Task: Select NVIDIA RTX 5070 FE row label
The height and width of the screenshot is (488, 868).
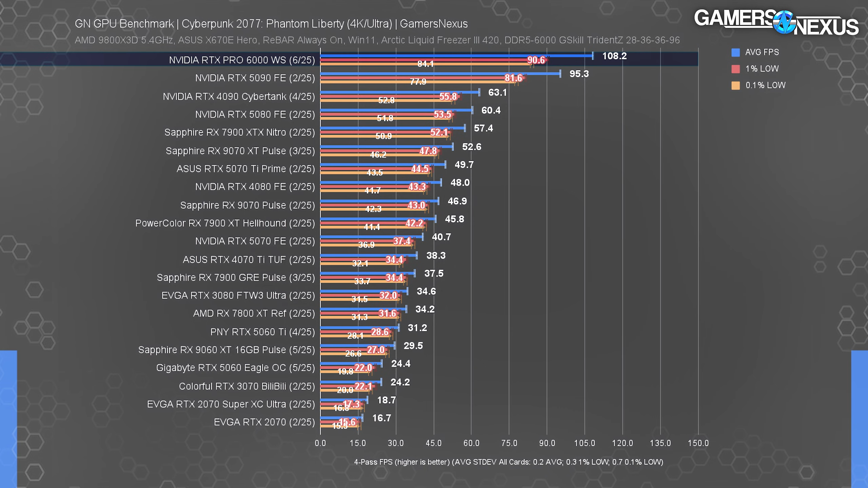Action: [255, 241]
